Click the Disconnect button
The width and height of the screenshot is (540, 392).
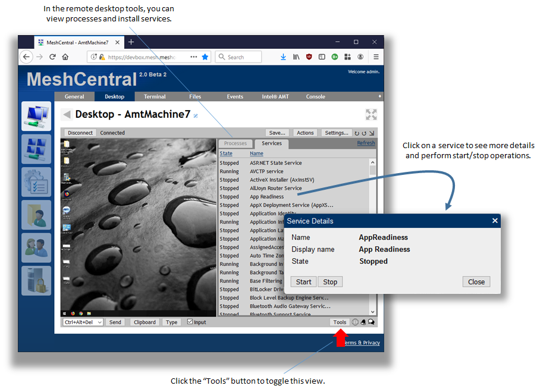[80, 133]
